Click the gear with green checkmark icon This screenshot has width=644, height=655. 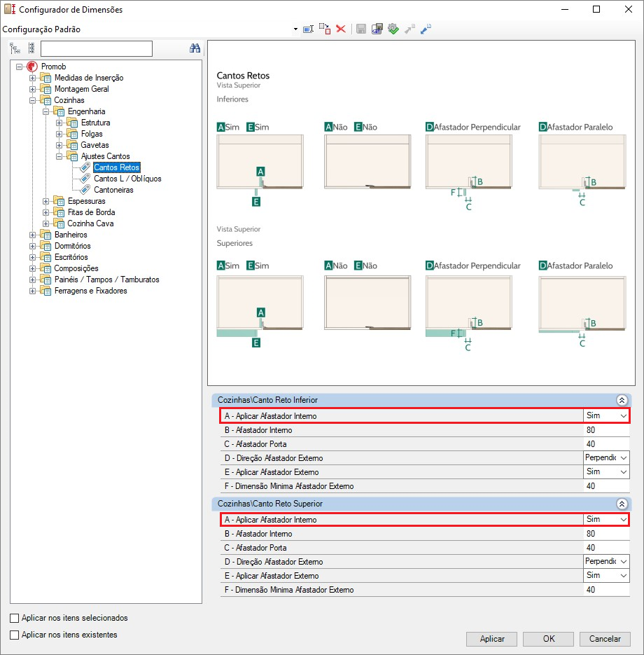[393, 29]
